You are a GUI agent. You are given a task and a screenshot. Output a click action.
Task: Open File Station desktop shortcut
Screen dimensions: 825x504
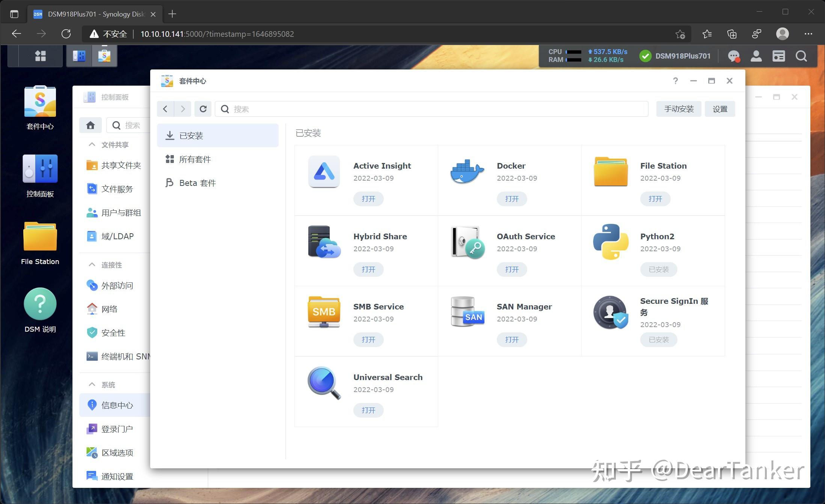(x=40, y=243)
